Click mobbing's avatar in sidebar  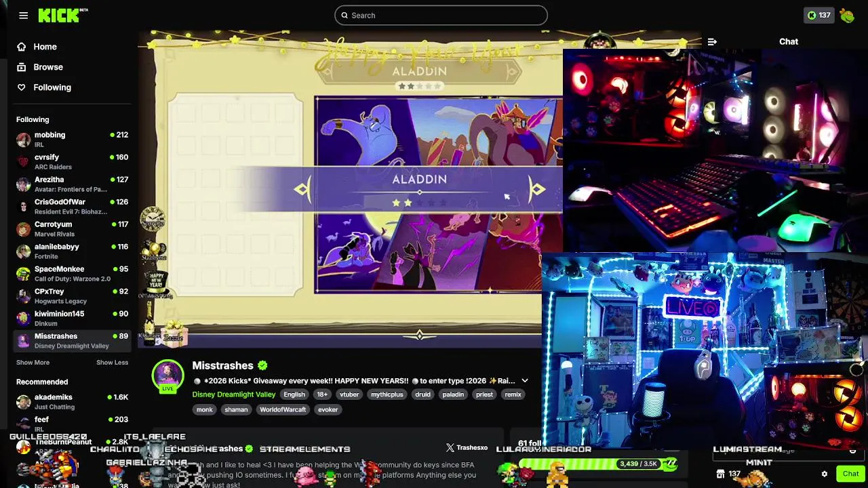pyautogui.click(x=24, y=140)
